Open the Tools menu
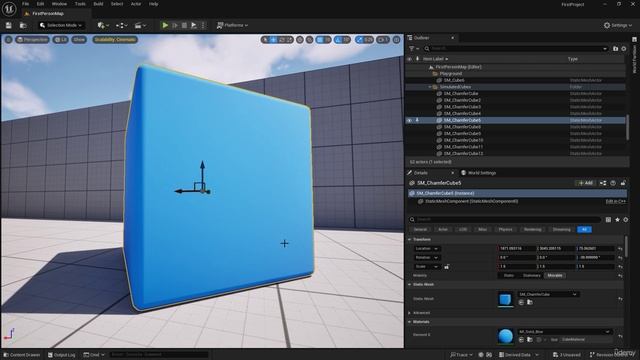This screenshot has width=640, height=360. coord(80,4)
